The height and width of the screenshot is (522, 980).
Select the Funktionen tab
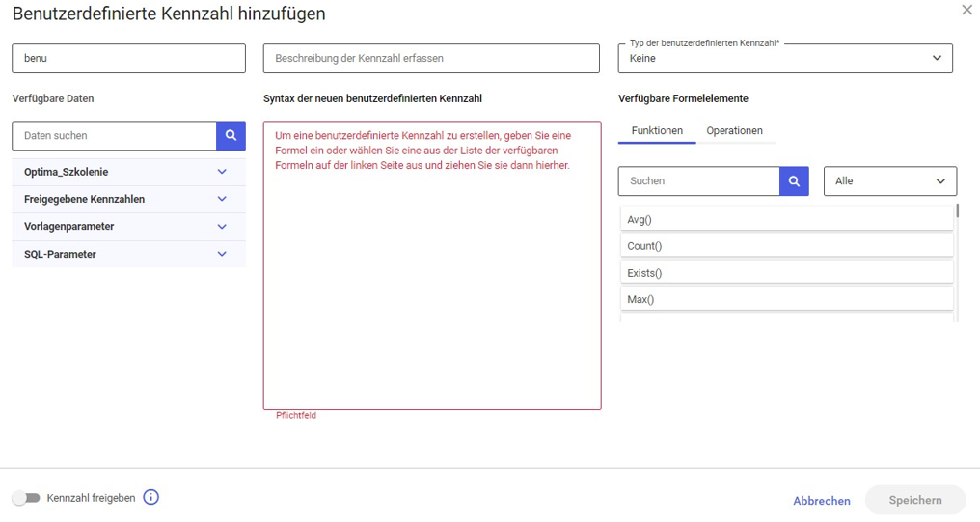[657, 131]
